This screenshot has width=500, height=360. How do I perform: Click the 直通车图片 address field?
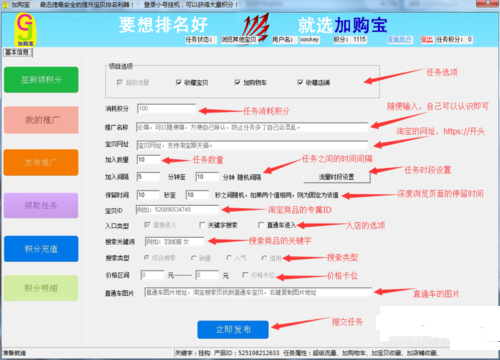coord(258,292)
